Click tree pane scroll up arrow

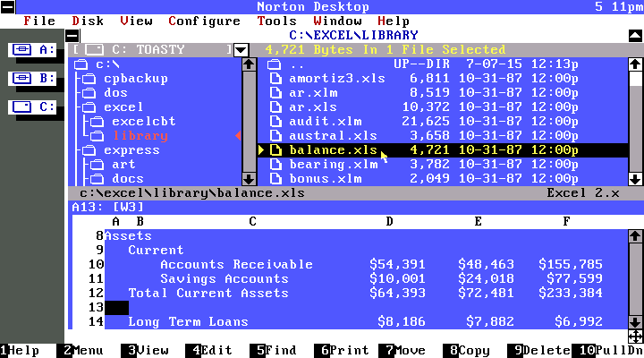(x=249, y=64)
